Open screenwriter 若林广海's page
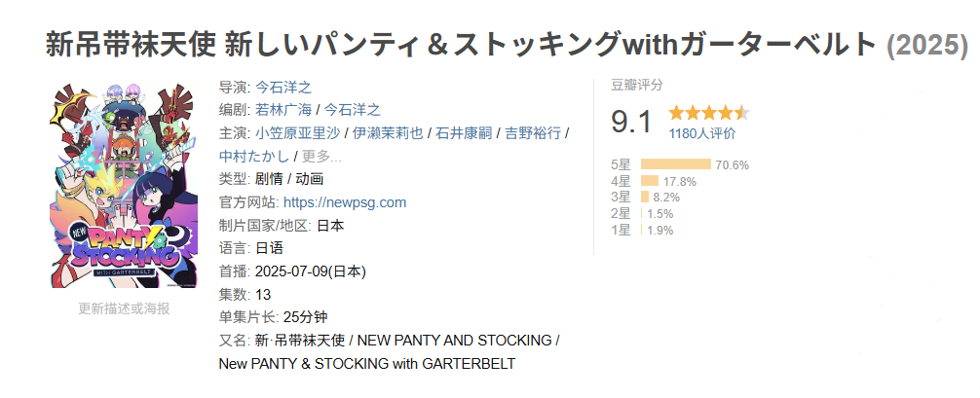 [283, 110]
